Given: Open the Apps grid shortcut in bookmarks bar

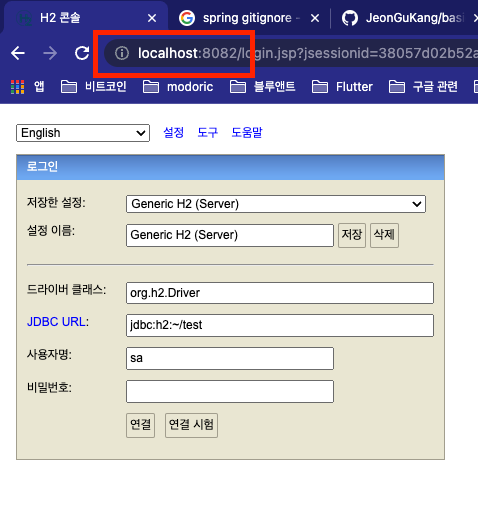Looking at the screenshot, I should pos(17,87).
